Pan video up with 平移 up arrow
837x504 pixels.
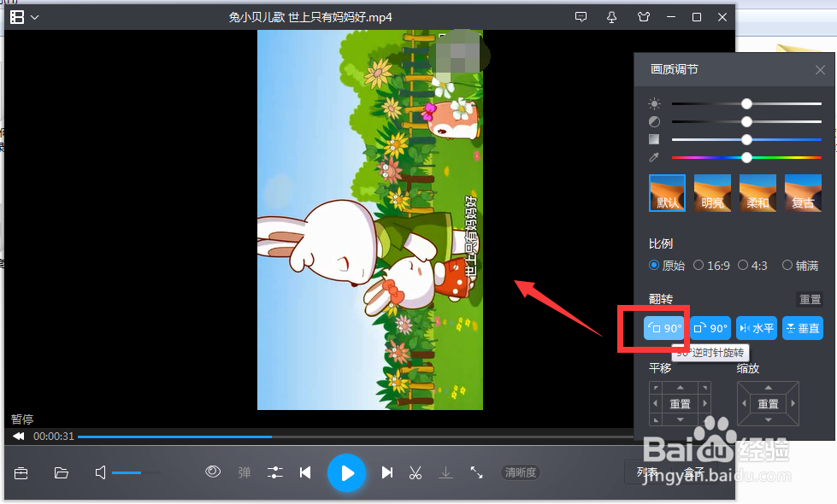click(680, 388)
